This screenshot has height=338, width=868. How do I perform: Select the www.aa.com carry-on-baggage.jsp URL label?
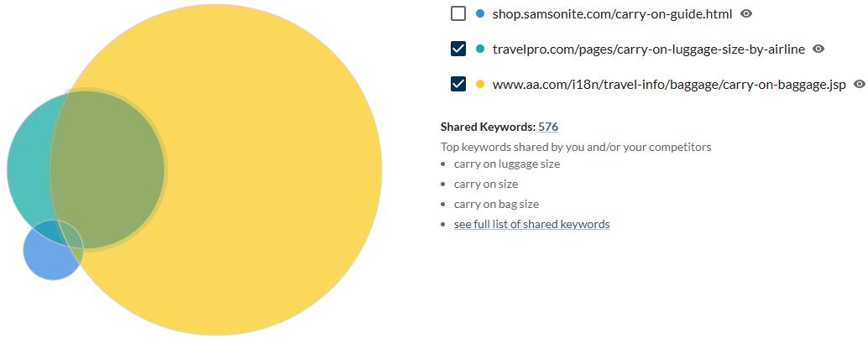coord(668,84)
